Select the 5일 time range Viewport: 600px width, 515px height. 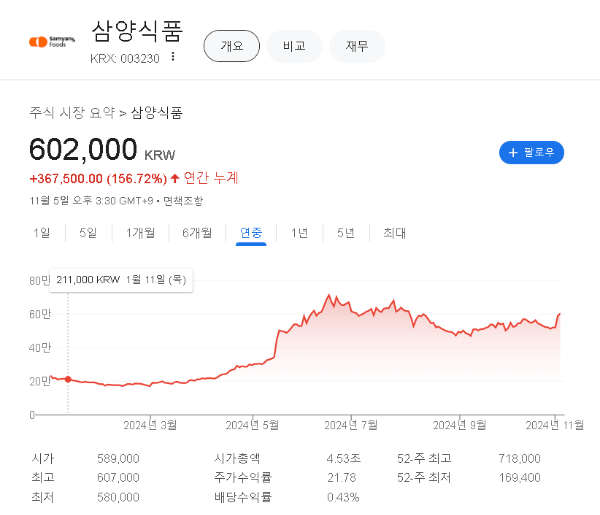88,233
